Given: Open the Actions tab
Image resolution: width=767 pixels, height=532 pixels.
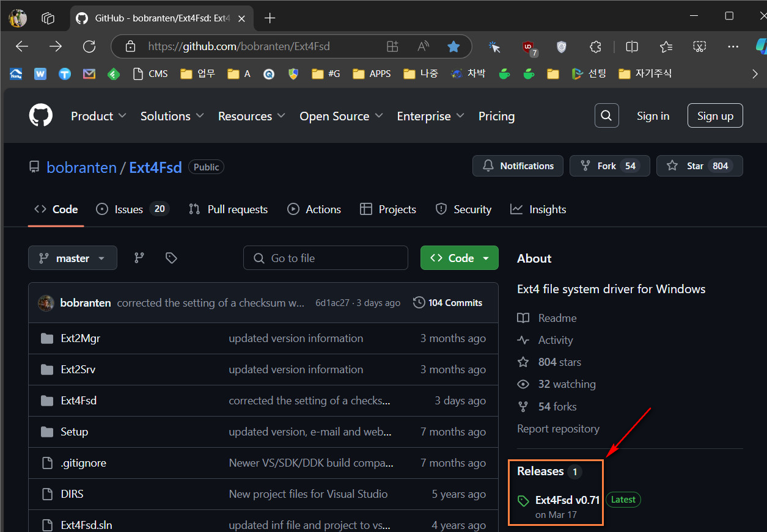Looking at the screenshot, I should [x=314, y=210].
